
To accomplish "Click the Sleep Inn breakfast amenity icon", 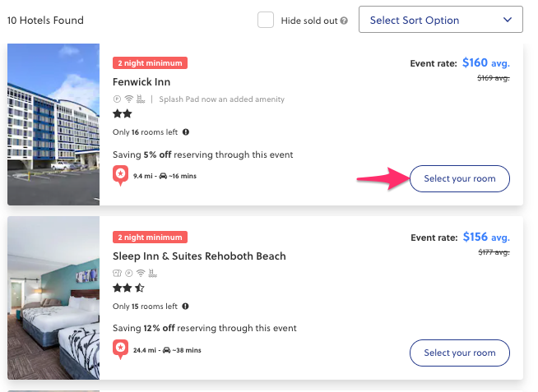I will tap(117, 273).
